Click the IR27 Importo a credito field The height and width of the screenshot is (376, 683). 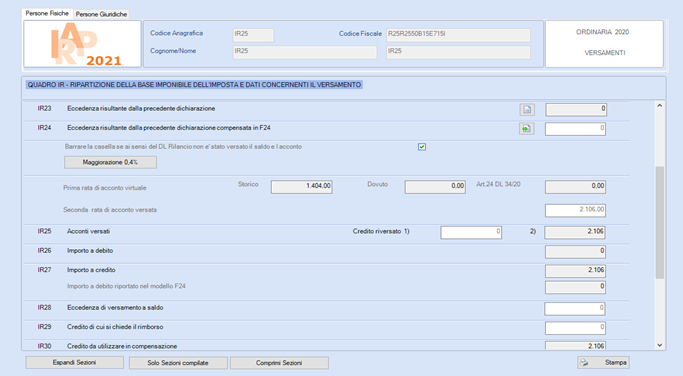575,271
